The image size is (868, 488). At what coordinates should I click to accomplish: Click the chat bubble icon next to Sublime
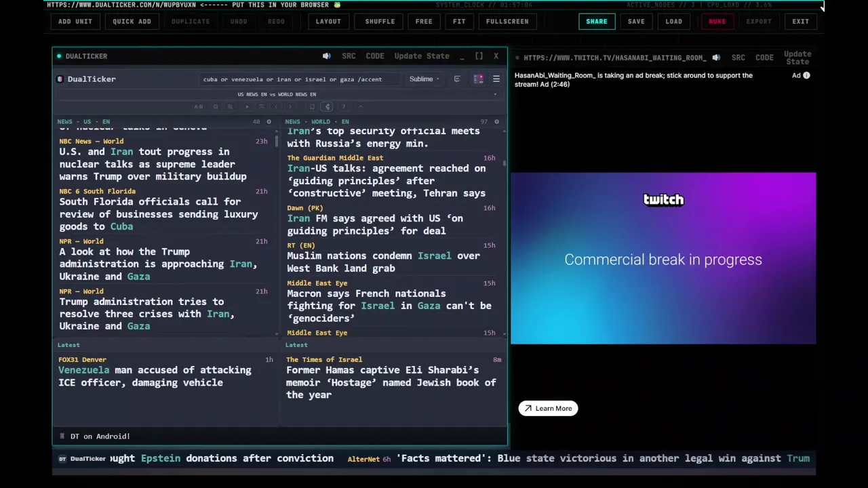(457, 79)
